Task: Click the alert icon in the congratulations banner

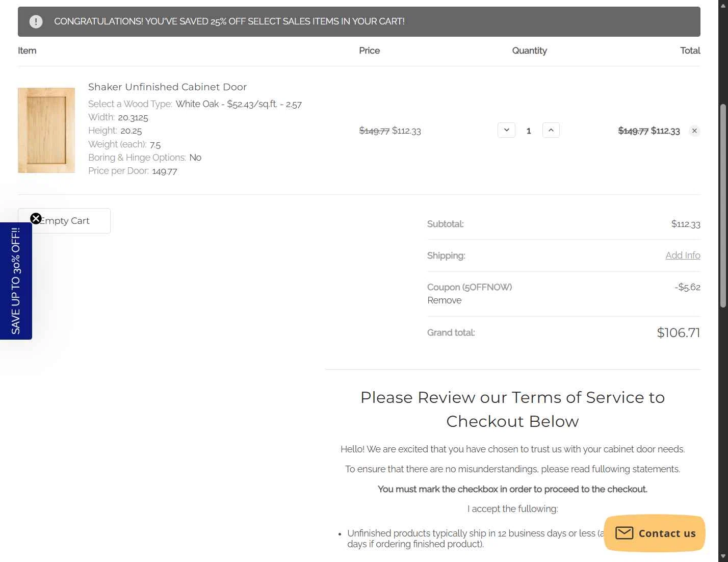Action: (x=36, y=21)
